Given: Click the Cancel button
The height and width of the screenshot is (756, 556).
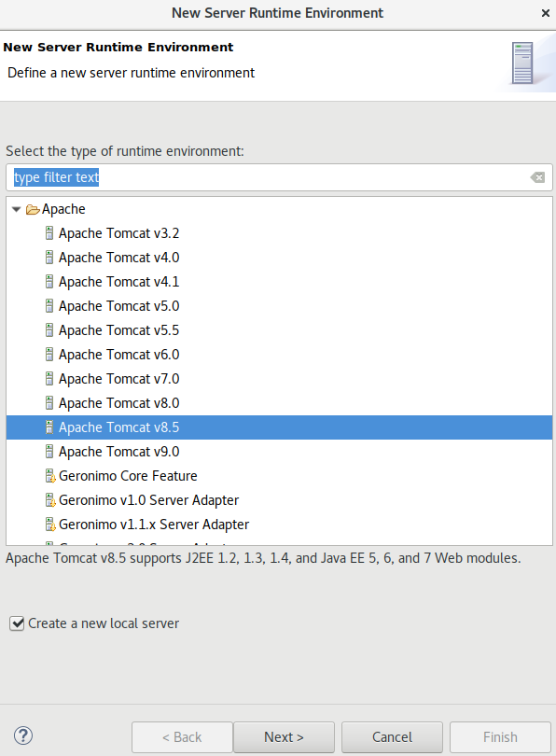Looking at the screenshot, I should click(x=392, y=737).
